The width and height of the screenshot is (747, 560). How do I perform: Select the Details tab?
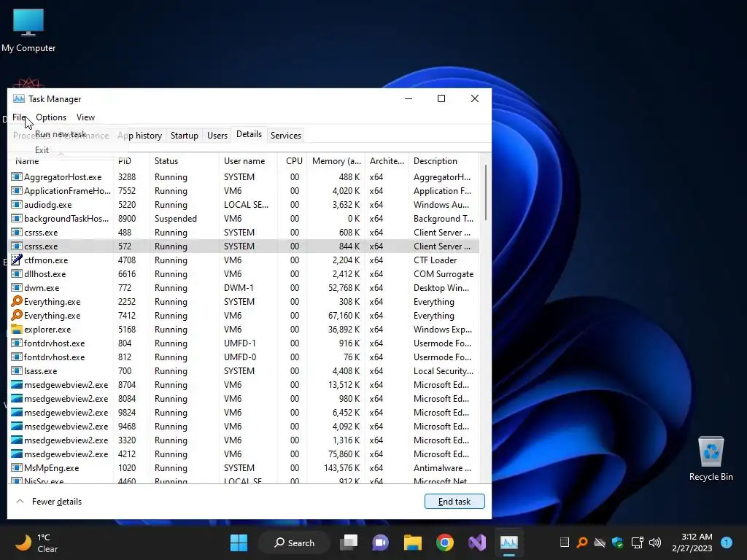click(x=249, y=134)
